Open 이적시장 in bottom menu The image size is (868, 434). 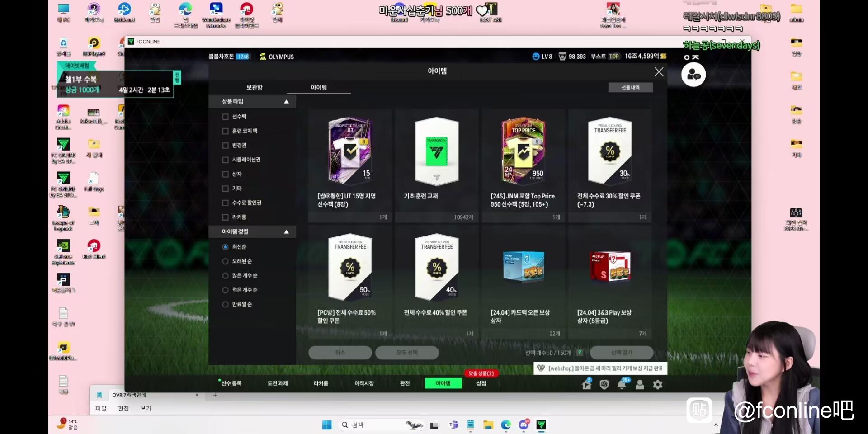(x=364, y=383)
